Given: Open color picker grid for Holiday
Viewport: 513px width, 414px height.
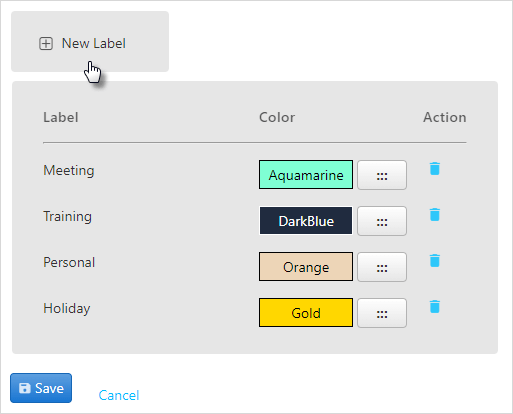Looking at the screenshot, I should [382, 313].
